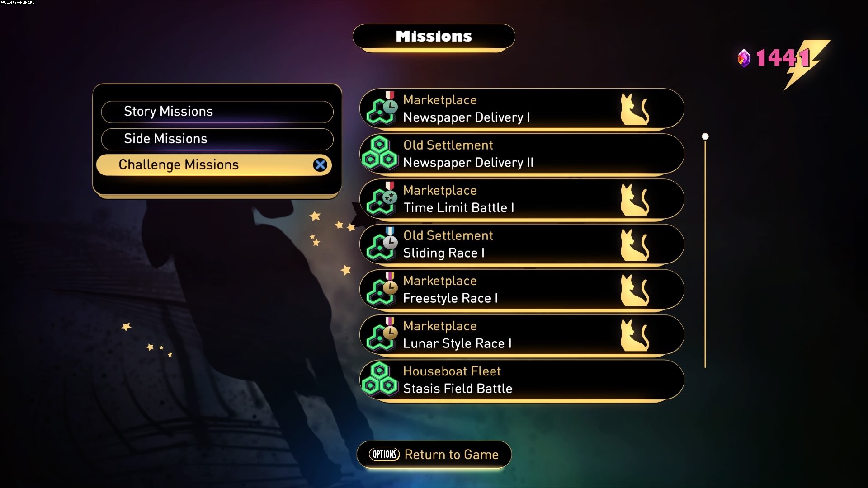Click the gem currency icon near 1441

click(x=744, y=58)
